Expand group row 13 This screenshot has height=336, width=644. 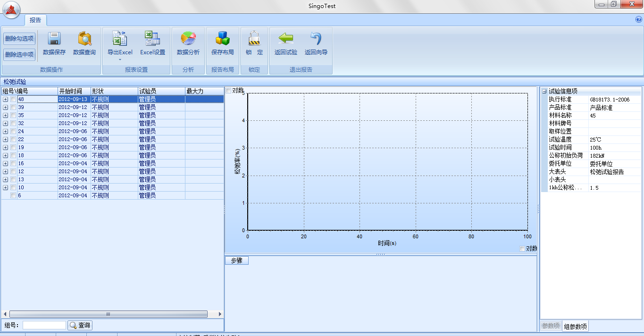pos(6,179)
